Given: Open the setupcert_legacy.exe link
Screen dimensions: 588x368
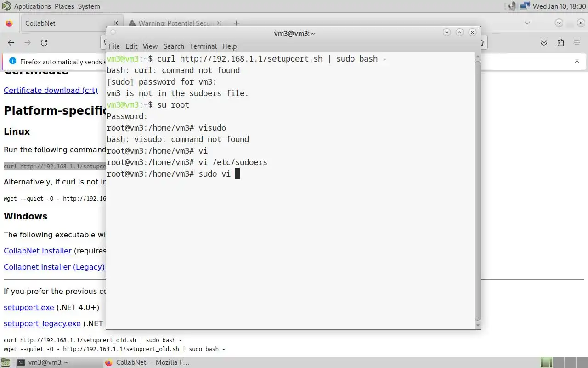Looking at the screenshot, I should pyautogui.click(x=42, y=323).
